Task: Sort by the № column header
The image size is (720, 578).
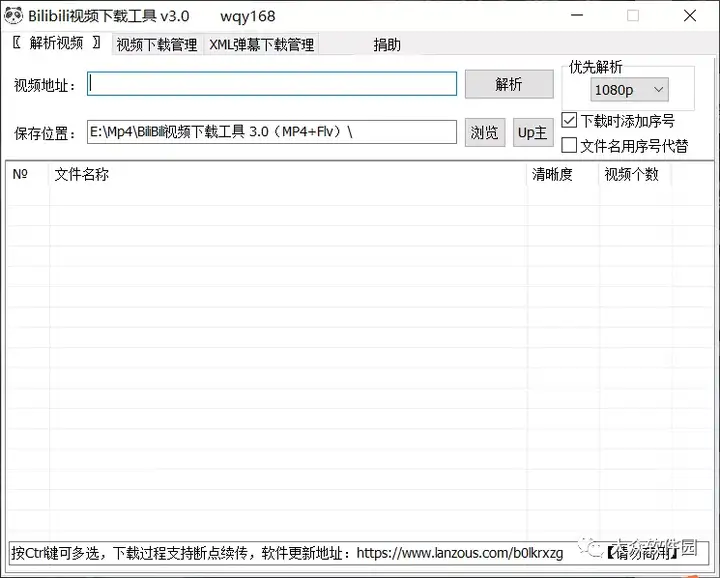Action: [x=28, y=174]
